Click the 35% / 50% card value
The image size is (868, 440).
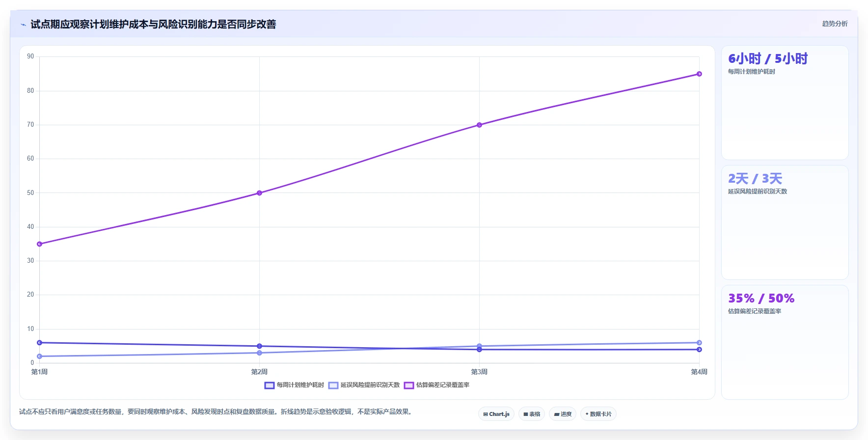click(761, 299)
